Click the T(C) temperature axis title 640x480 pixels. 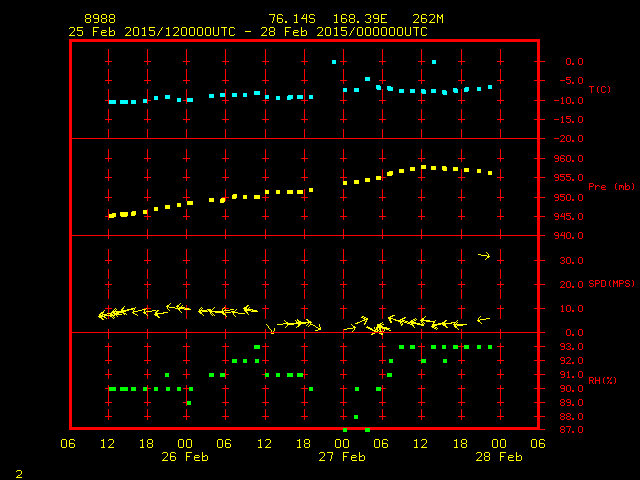click(x=600, y=89)
